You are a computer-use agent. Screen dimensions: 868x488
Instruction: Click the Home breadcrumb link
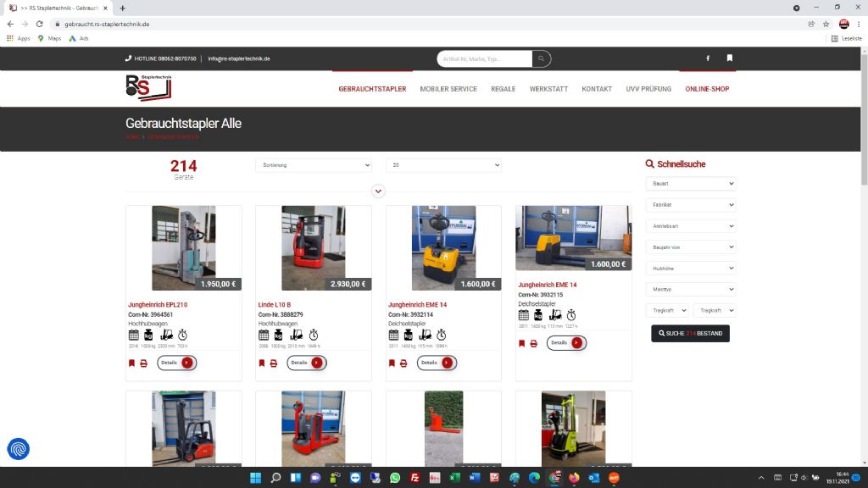point(132,136)
